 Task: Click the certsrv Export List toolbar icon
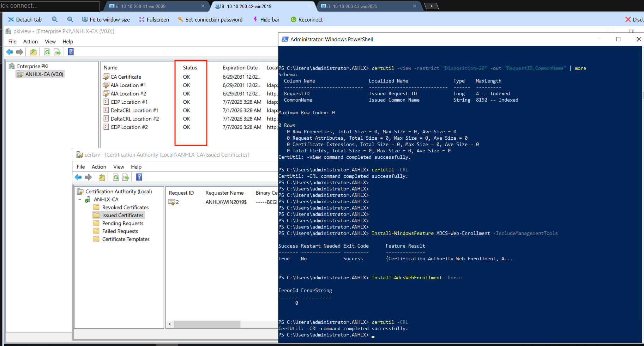(126, 177)
